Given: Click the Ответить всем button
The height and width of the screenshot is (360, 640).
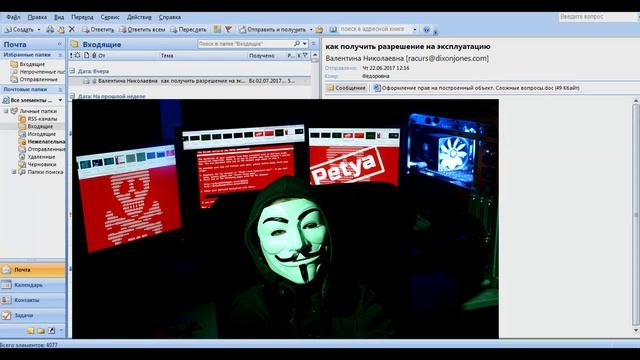Looking at the screenshot, I should tap(142, 29).
